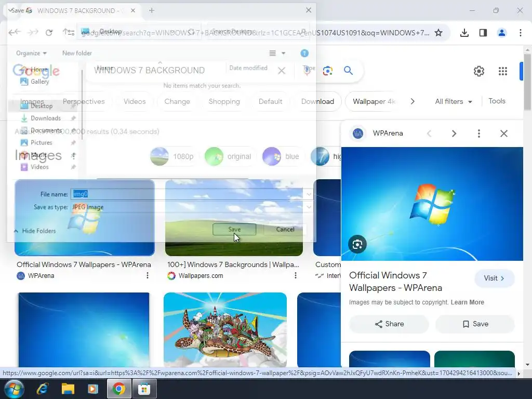Open Google apps grid
Screen dimensions: 532x399
[503, 71]
